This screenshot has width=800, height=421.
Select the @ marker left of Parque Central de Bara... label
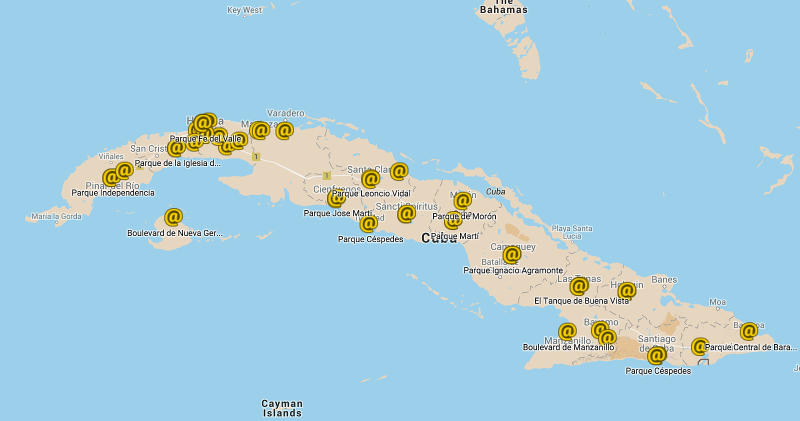coord(701,346)
